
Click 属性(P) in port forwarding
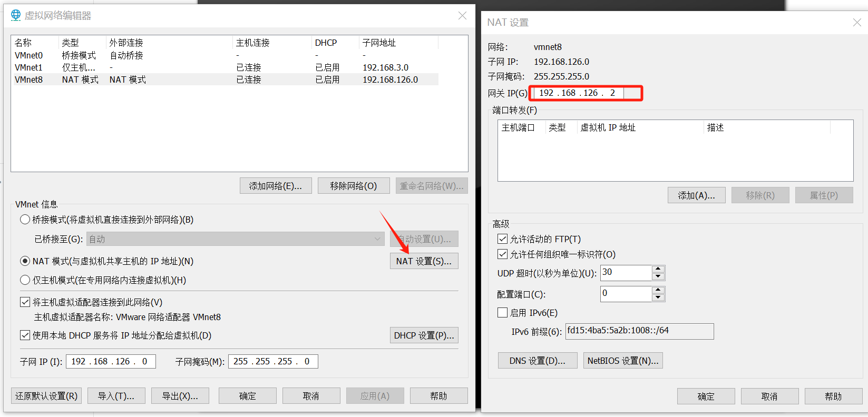pyautogui.click(x=824, y=195)
